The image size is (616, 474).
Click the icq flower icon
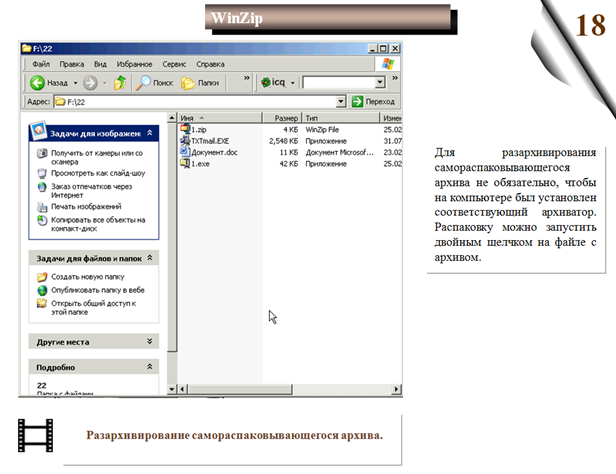[266, 82]
